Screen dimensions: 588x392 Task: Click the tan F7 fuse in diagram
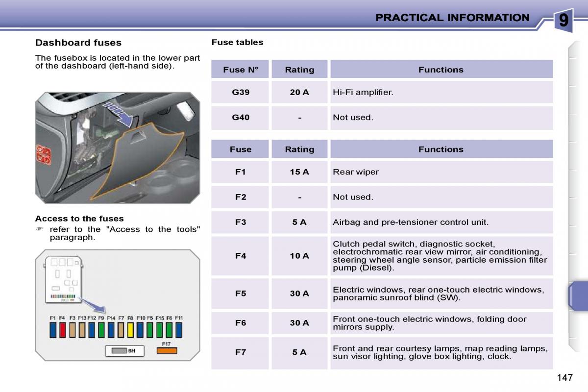point(121,330)
